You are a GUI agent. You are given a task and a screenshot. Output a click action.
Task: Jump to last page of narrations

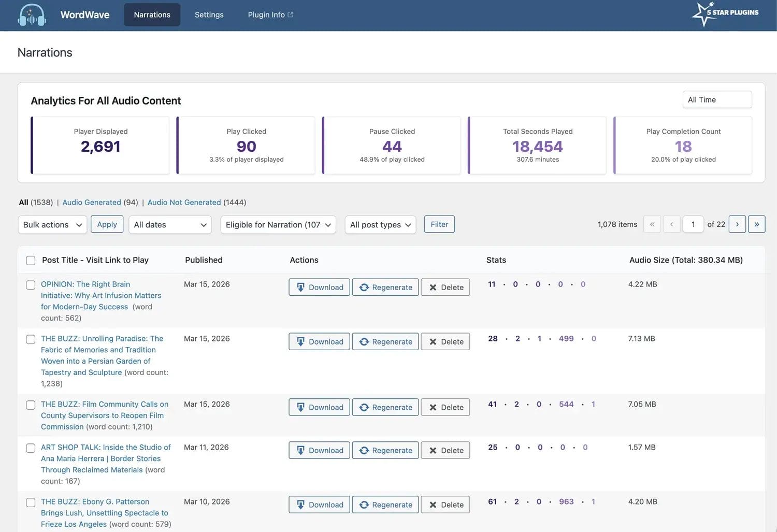click(756, 224)
